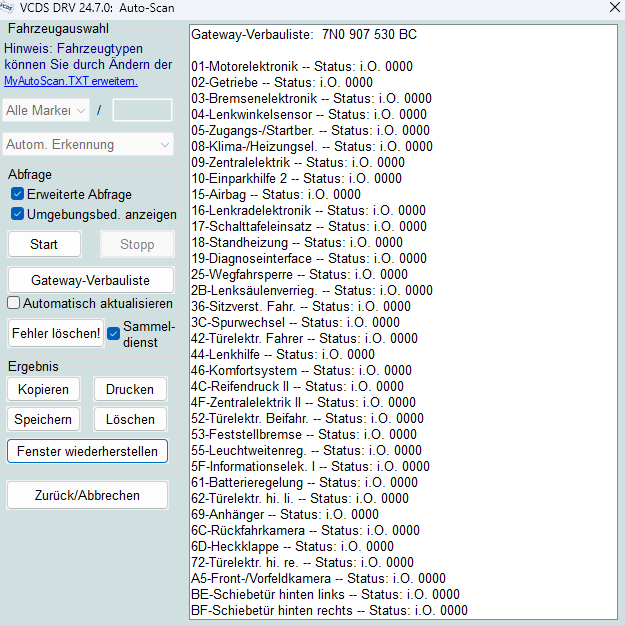The width and height of the screenshot is (625, 625).
Task: Click the Gateway-Verbauliste button
Action: pyautogui.click(x=90, y=280)
